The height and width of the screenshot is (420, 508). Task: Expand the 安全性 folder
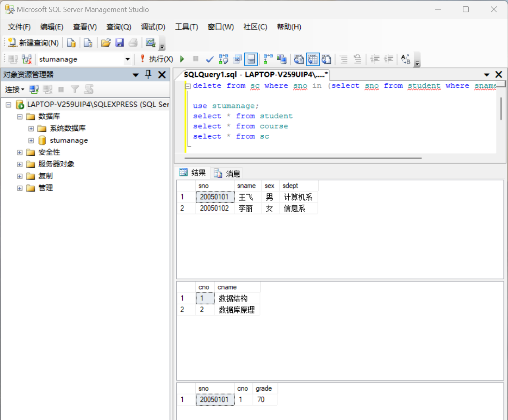pos(20,153)
